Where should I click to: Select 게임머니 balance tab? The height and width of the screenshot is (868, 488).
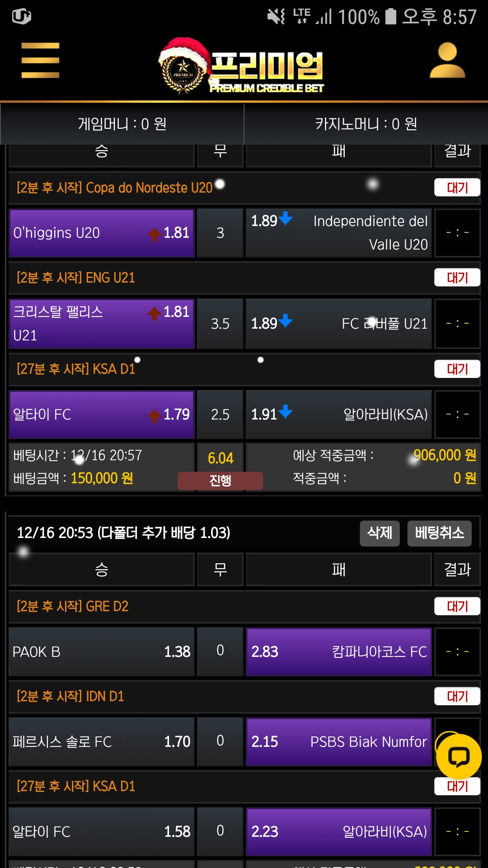tap(122, 124)
